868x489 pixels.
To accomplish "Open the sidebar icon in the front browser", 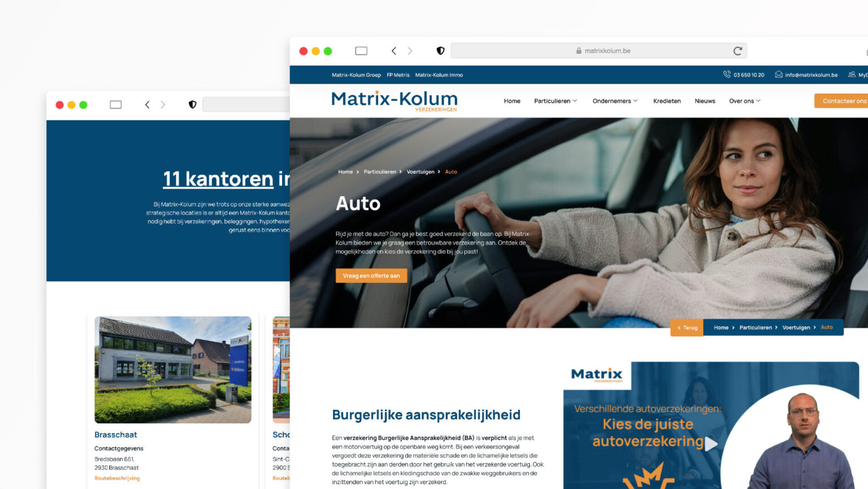I will pos(361,51).
